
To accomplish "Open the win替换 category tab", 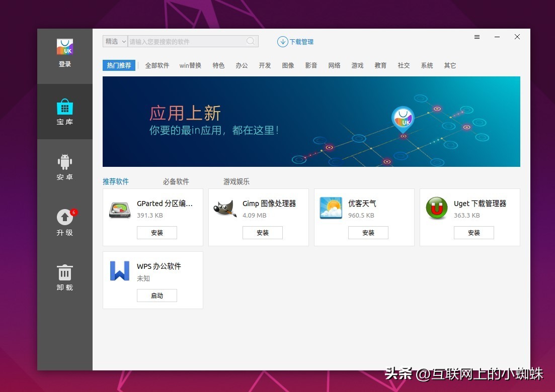I will point(190,65).
